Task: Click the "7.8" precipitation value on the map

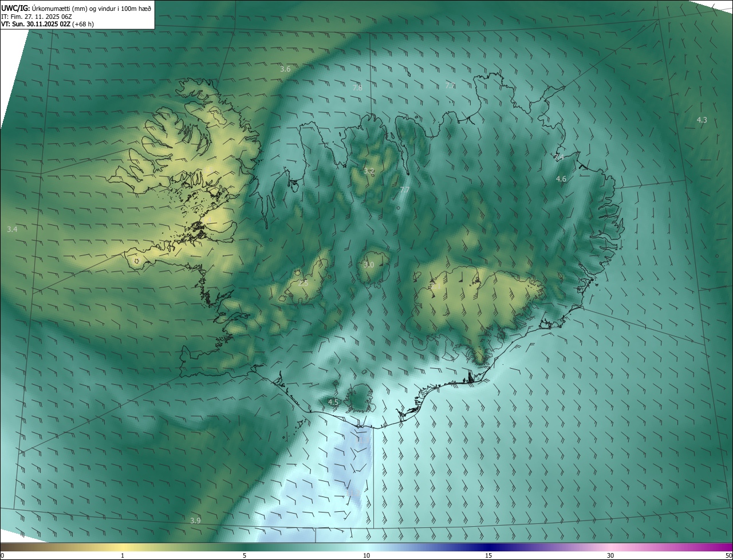Action: 357,88
